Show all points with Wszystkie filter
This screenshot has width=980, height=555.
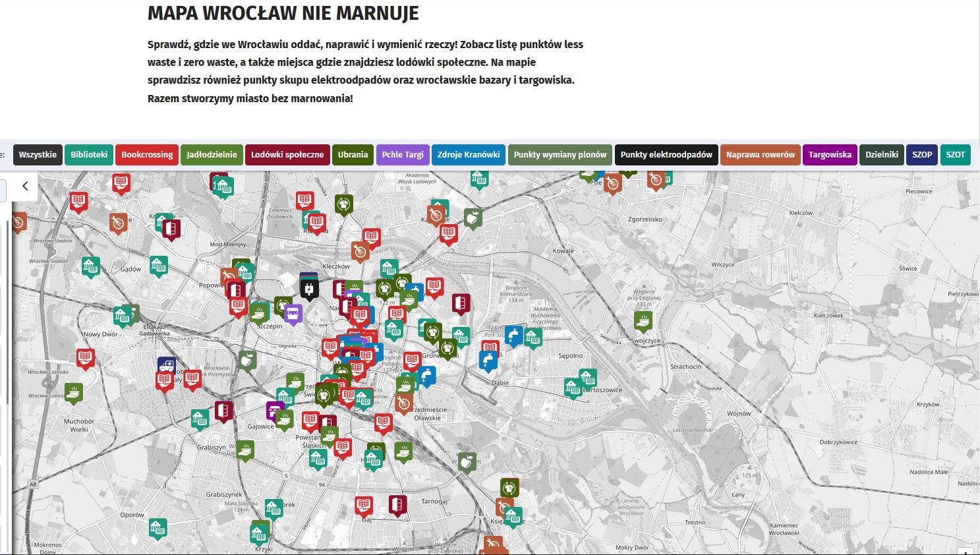[38, 155]
